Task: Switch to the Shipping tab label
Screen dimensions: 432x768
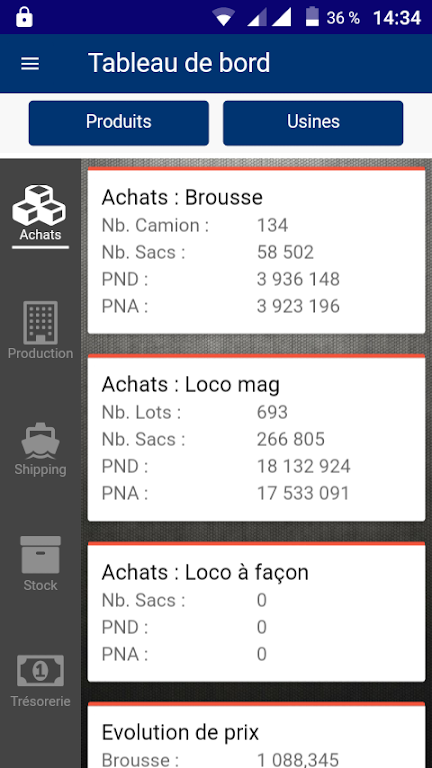Action: [40, 469]
